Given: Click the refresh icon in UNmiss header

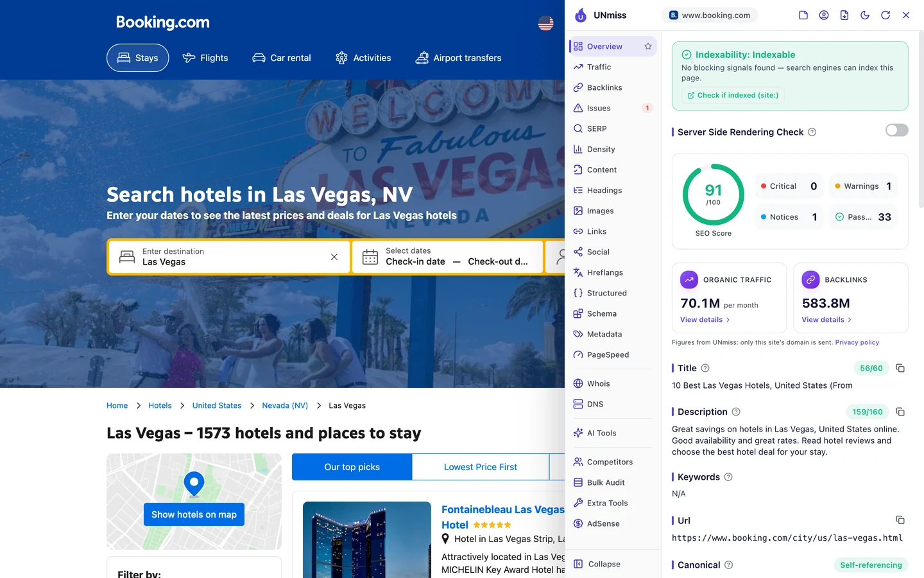Looking at the screenshot, I should (x=886, y=15).
